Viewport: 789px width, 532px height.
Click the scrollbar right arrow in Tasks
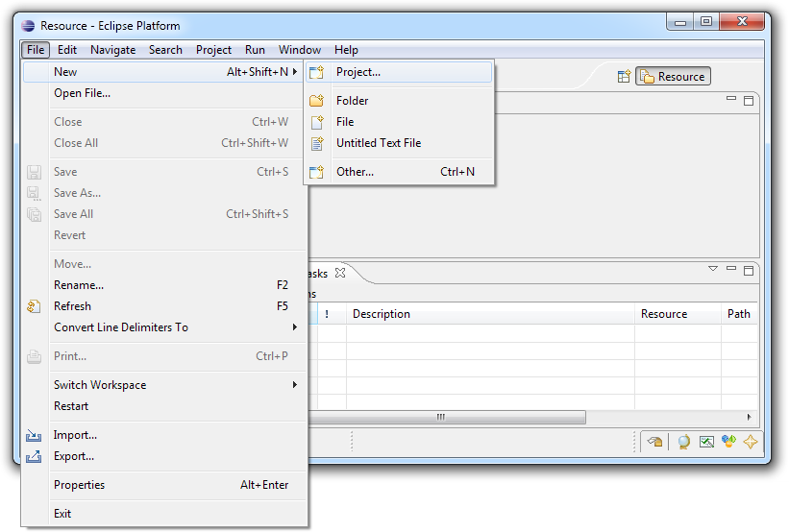coord(750,418)
